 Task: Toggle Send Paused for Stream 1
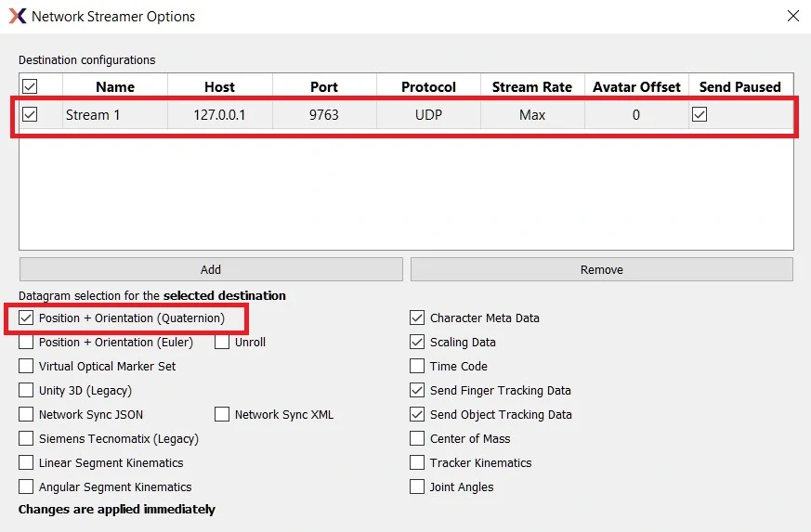click(x=700, y=114)
